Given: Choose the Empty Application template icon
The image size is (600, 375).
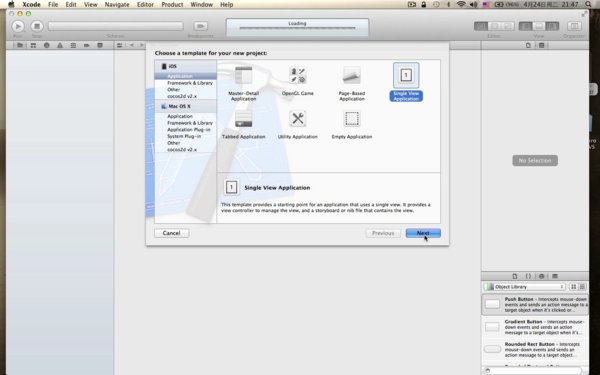Looking at the screenshot, I should [352, 119].
